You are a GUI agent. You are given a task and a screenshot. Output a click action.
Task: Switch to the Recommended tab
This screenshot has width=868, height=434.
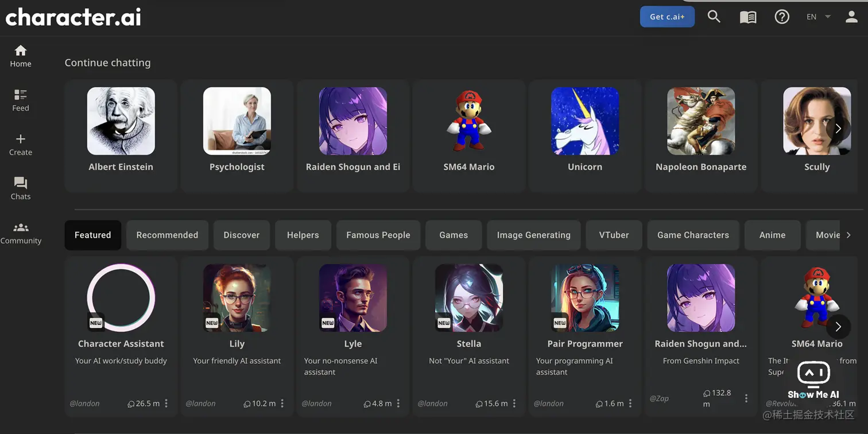point(167,235)
